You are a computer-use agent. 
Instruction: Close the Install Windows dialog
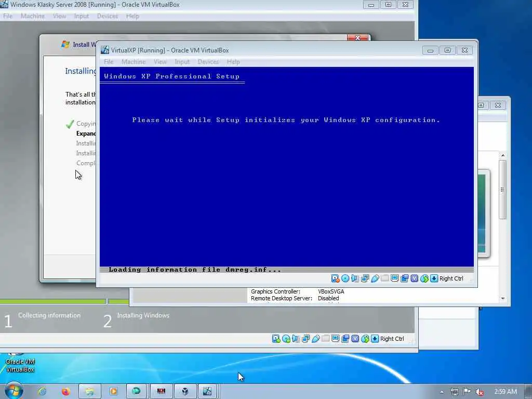(x=357, y=37)
